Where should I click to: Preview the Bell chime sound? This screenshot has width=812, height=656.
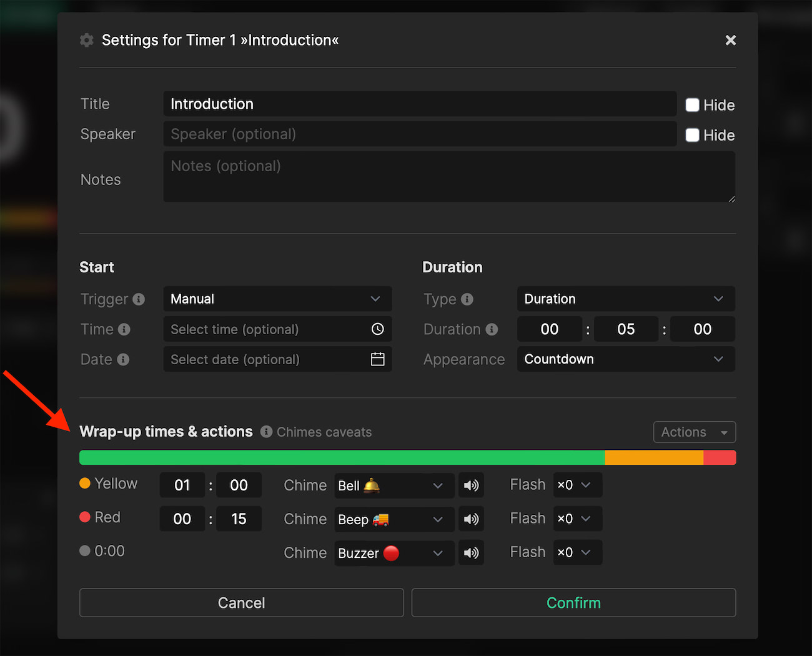(x=472, y=485)
